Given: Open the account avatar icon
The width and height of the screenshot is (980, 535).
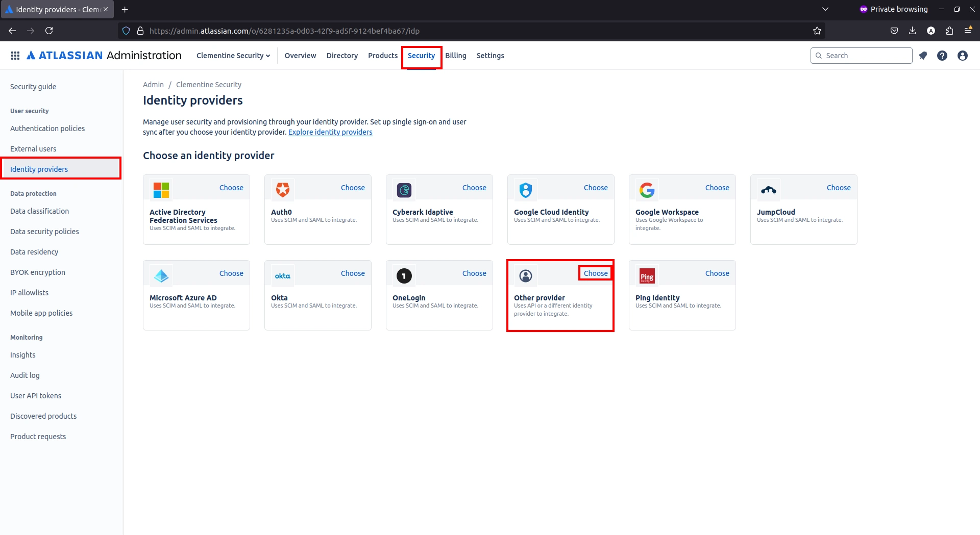Looking at the screenshot, I should tap(963, 55).
